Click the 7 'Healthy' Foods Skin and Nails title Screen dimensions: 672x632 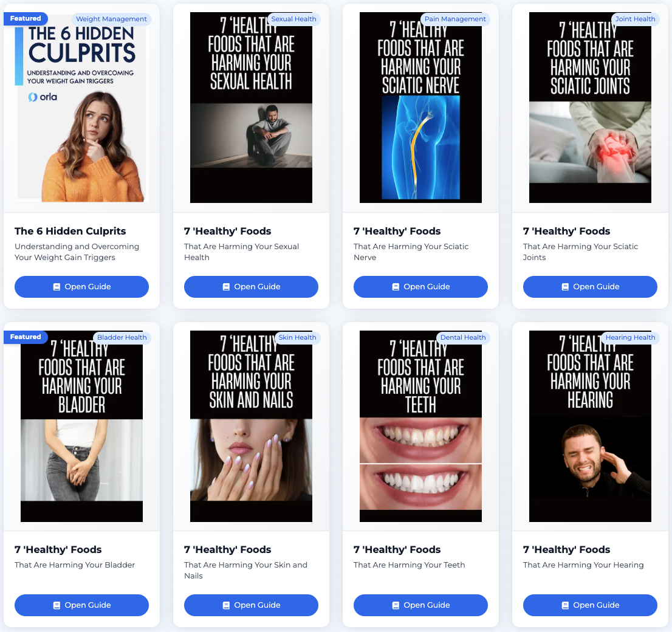(x=228, y=550)
